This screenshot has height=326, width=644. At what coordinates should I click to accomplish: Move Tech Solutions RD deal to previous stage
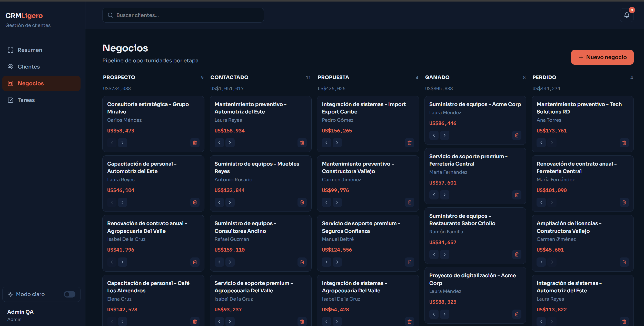pos(541,143)
